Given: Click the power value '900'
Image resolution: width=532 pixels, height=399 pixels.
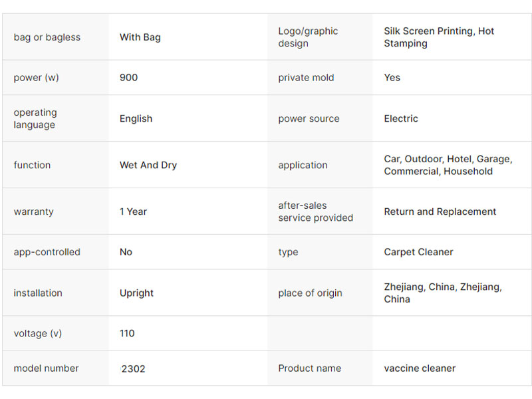Looking at the screenshot, I should point(129,78).
